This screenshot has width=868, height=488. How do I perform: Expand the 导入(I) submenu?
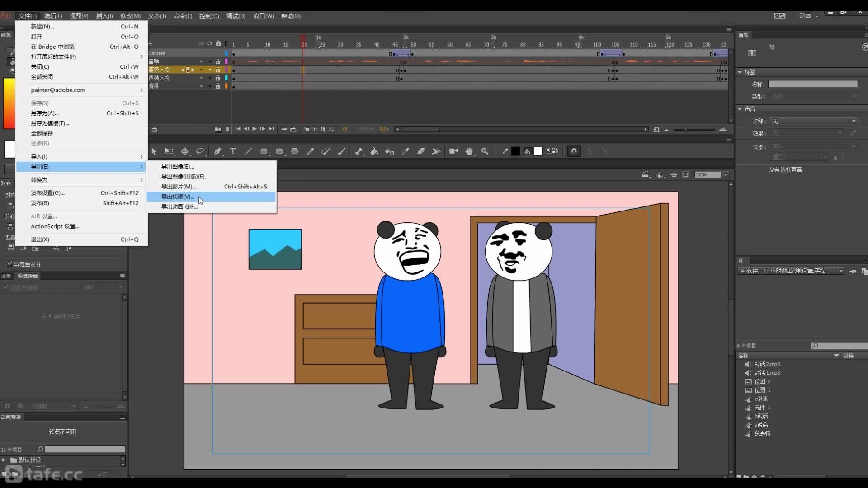pyautogui.click(x=81, y=156)
